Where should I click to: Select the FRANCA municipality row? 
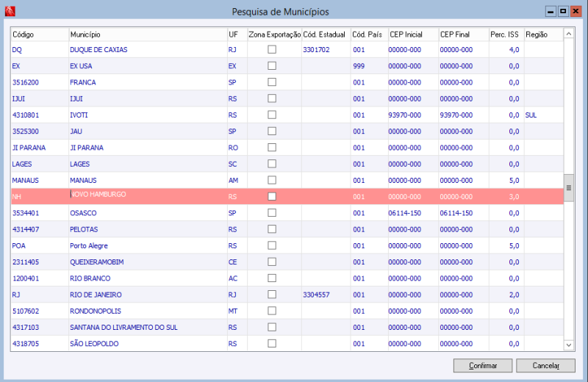point(287,82)
